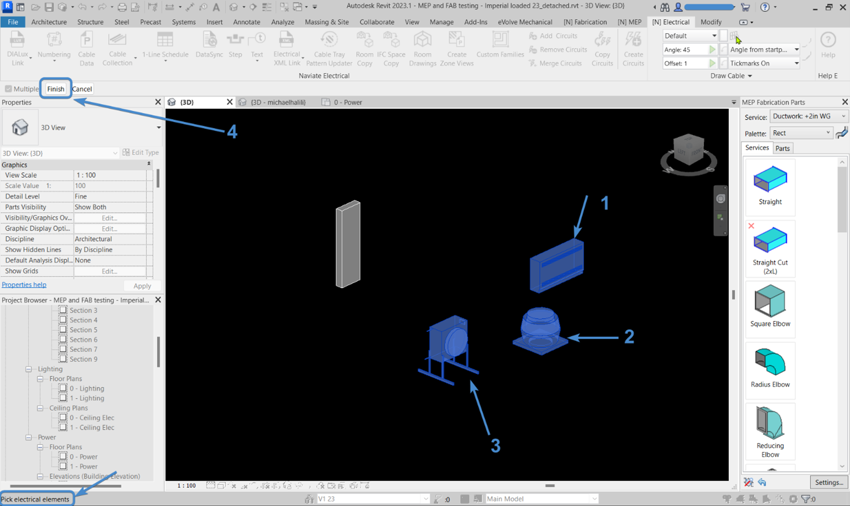Switch to the Modify ribbon tab
Image resolution: width=850 pixels, height=506 pixels.
click(x=711, y=22)
